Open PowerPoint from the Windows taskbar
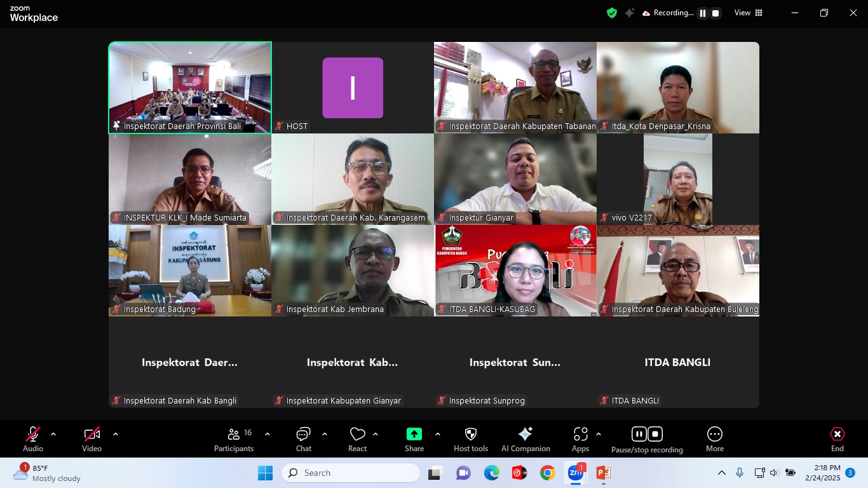The height and width of the screenshot is (488, 868). pos(604,473)
